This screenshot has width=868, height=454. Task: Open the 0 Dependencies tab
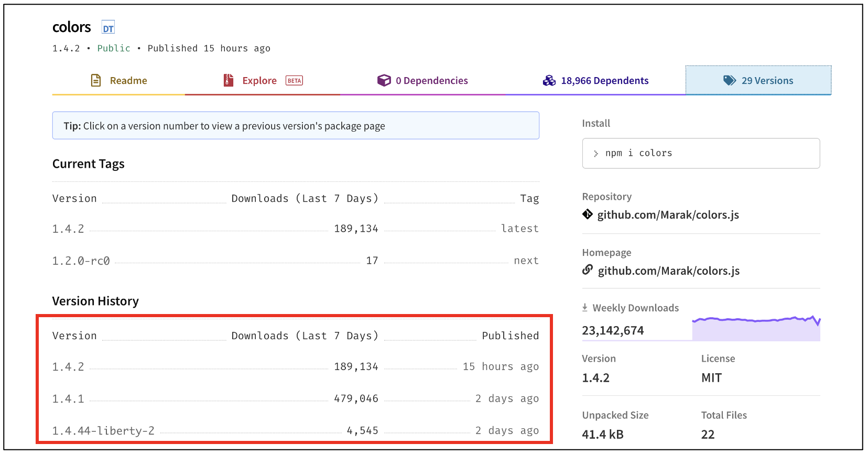click(431, 81)
